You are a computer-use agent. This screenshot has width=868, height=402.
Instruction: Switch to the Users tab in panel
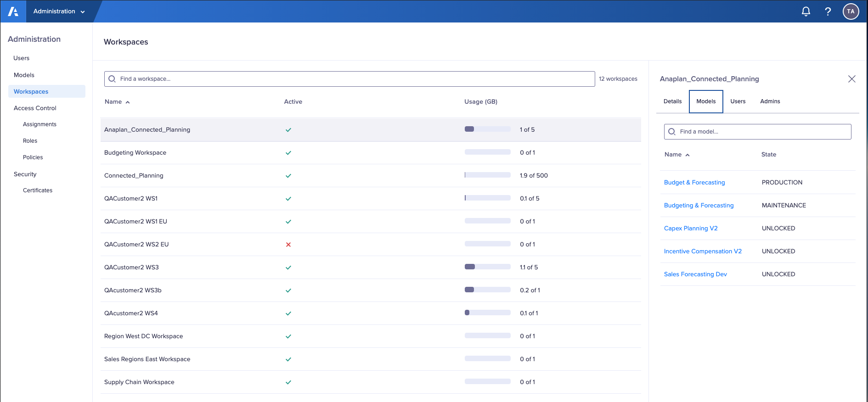(738, 101)
